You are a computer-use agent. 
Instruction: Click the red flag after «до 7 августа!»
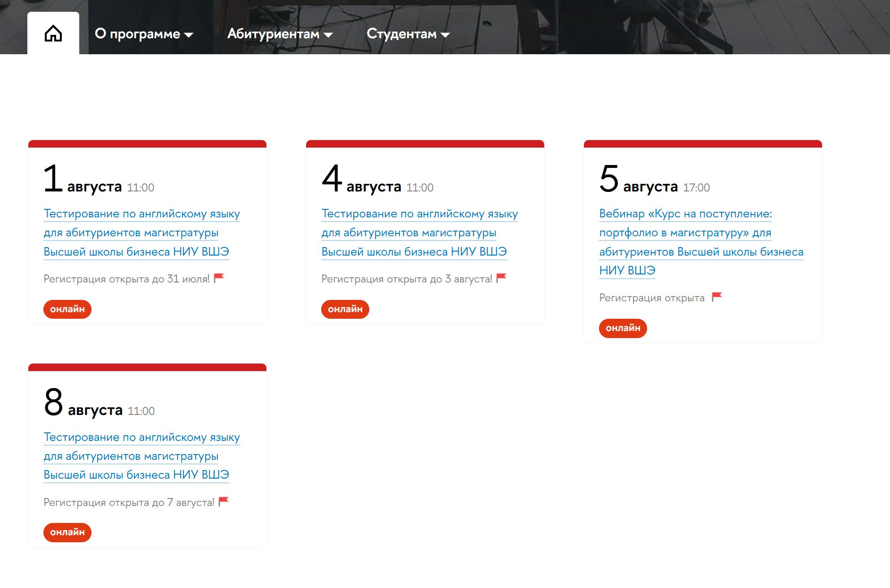pos(224,502)
